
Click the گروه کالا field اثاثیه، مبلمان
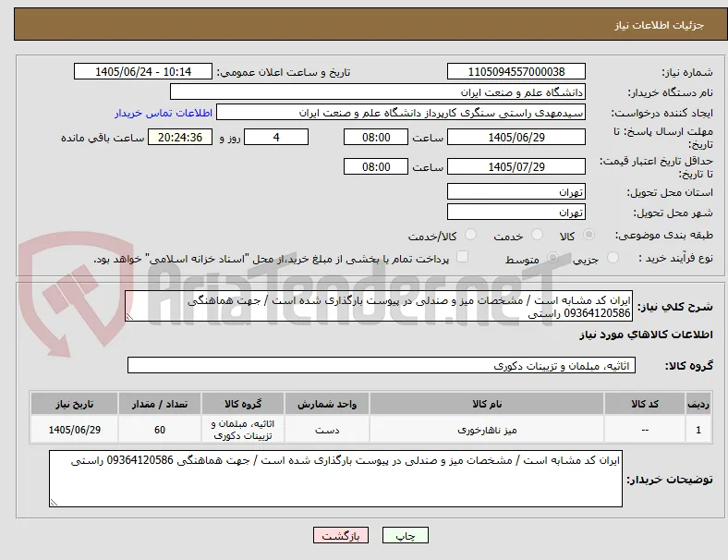click(382, 365)
